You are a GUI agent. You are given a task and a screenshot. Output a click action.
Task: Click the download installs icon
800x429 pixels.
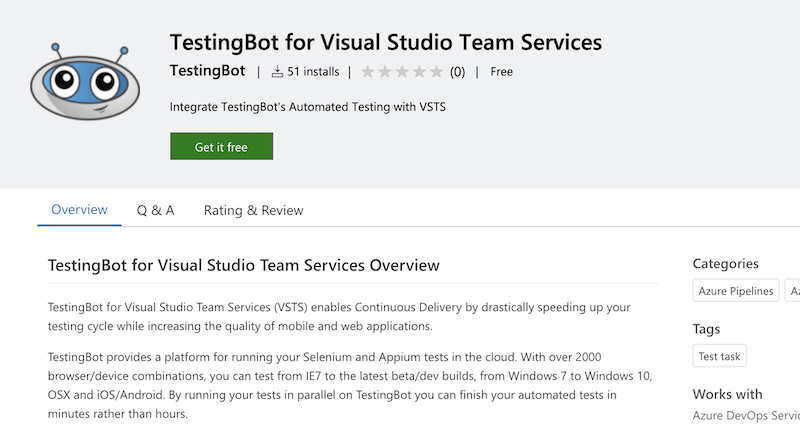pos(277,72)
